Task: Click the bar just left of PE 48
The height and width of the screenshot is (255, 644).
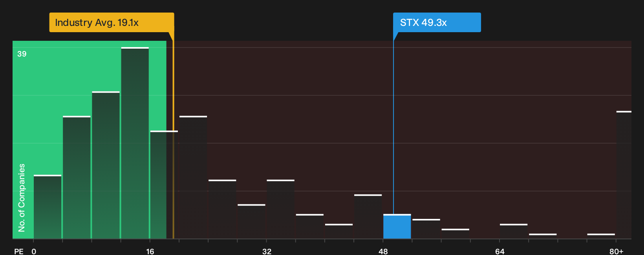Action: click(x=368, y=217)
